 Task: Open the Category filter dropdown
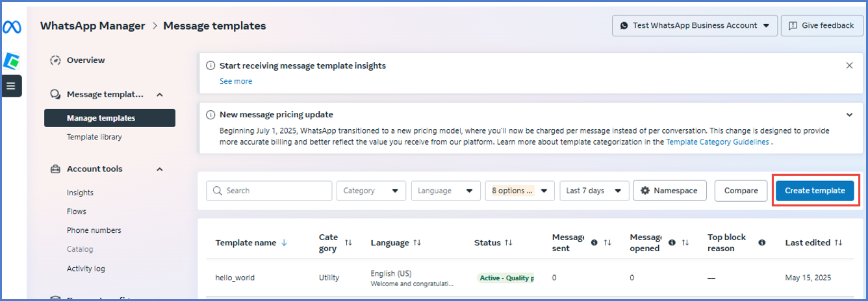pos(370,191)
